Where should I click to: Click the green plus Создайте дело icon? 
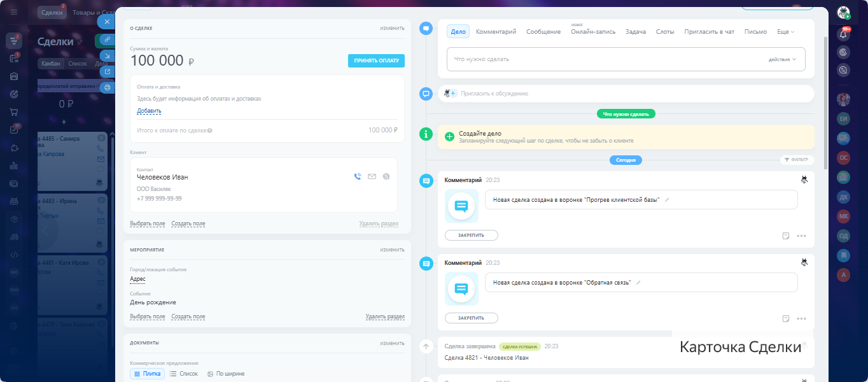point(449,136)
